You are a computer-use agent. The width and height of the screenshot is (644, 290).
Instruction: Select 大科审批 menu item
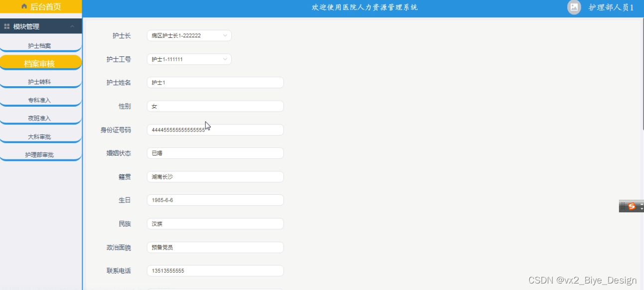[40, 137]
